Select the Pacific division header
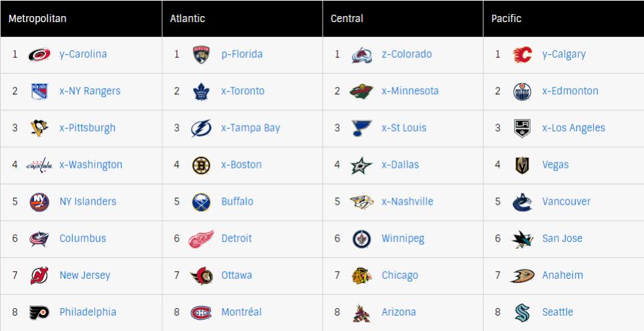644x331 pixels. click(506, 19)
